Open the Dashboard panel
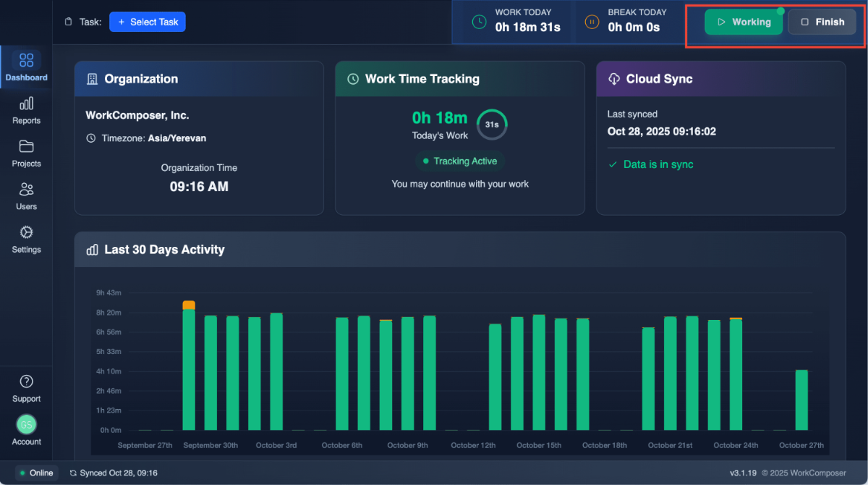The width and height of the screenshot is (868, 485). (x=26, y=66)
